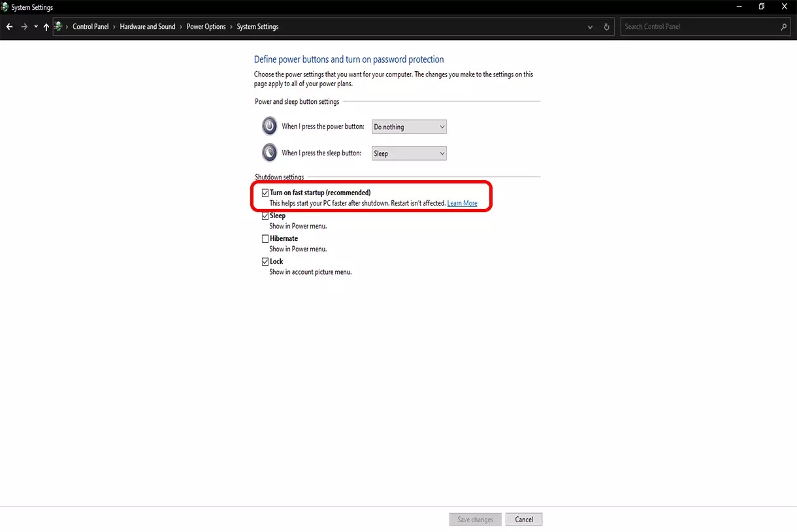Go up one level with Up arrow
The image size is (797, 532).
coord(46,27)
